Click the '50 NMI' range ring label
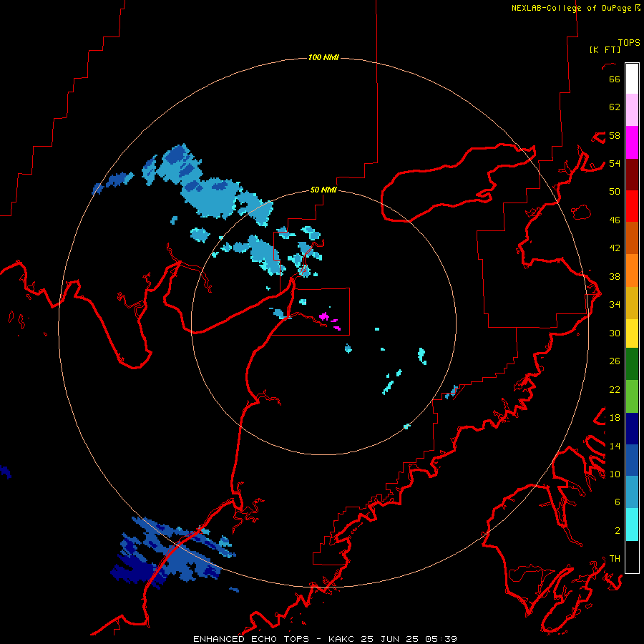This screenshot has height=644, width=644. click(x=323, y=190)
